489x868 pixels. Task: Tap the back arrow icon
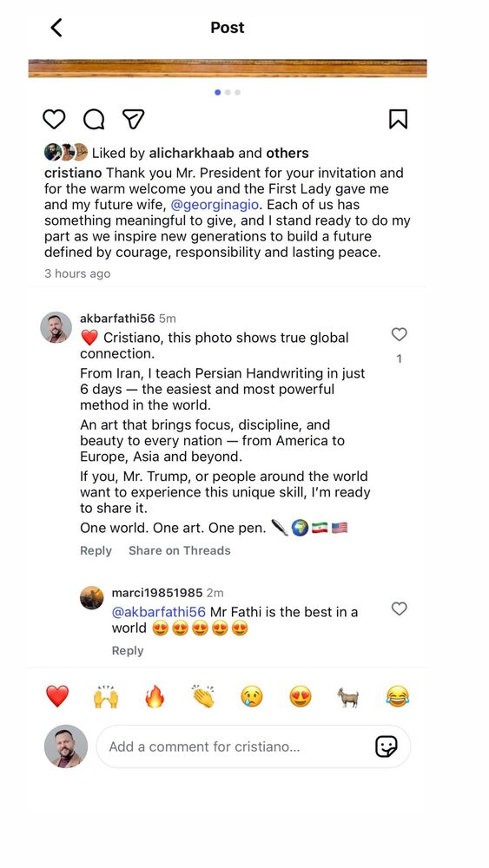pos(56,27)
